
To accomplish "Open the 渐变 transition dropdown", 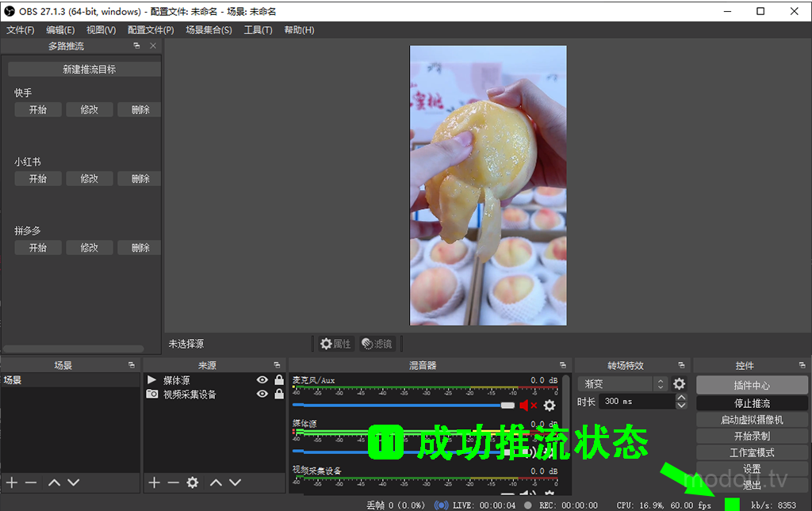I will coord(622,384).
